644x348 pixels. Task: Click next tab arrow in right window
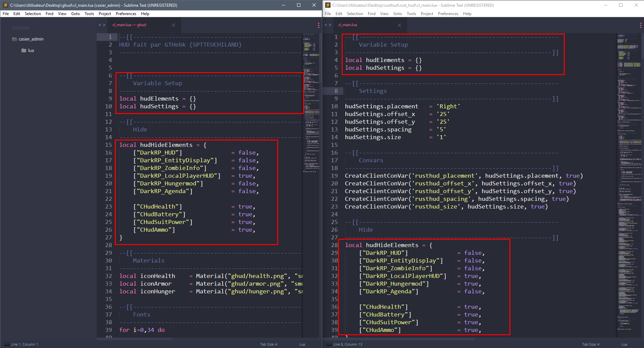[330, 25]
